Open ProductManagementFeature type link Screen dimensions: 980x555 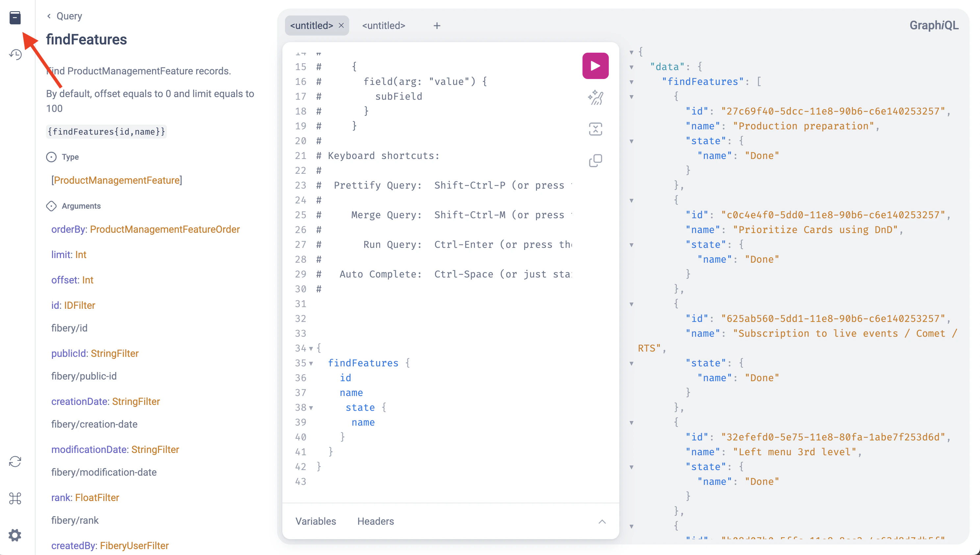point(116,180)
